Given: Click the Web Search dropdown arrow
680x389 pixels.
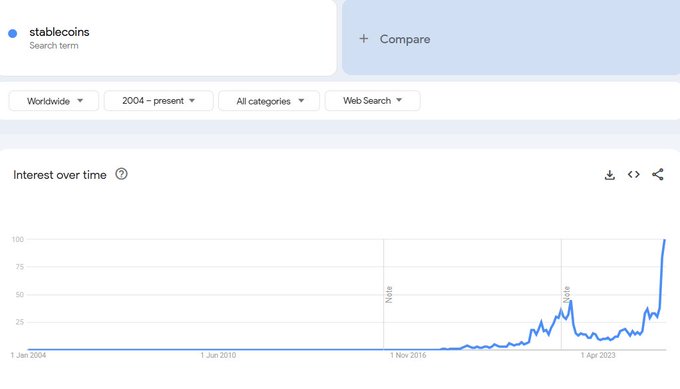Looking at the screenshot, I should [399, 100].
